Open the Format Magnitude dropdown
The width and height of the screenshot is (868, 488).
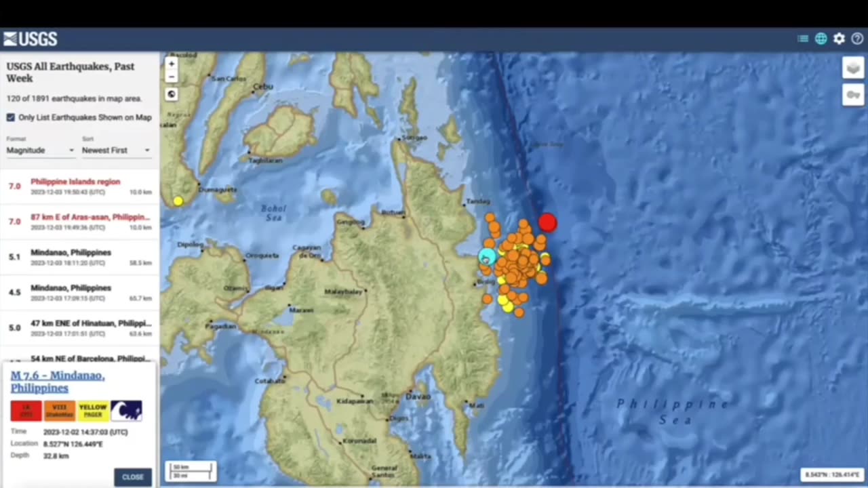(x=40, y=150)
